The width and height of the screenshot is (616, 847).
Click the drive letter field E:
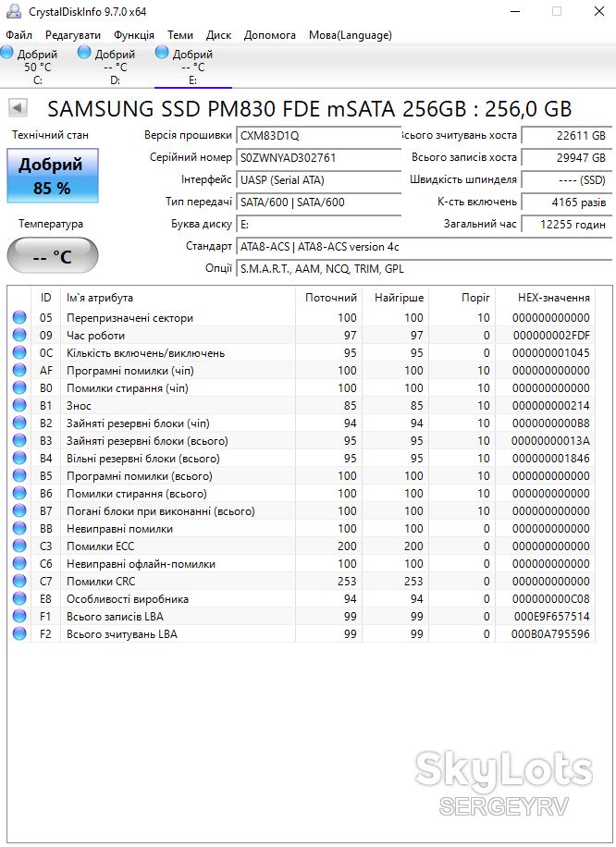coord(318,224)
